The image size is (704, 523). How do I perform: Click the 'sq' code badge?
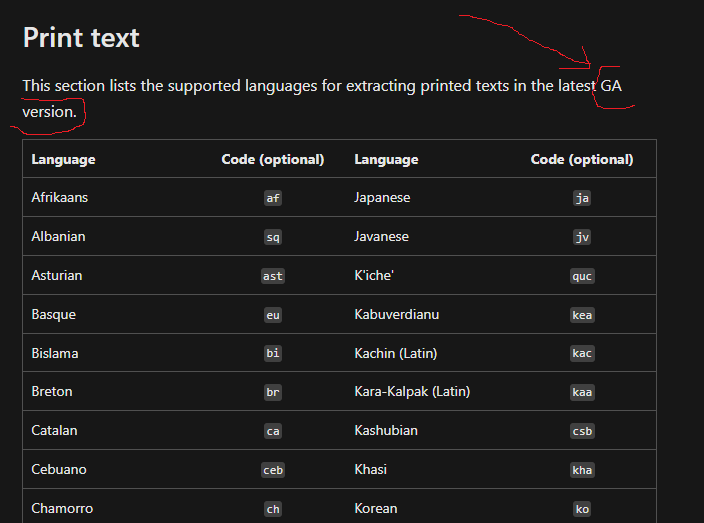click(x=273, y=237)
